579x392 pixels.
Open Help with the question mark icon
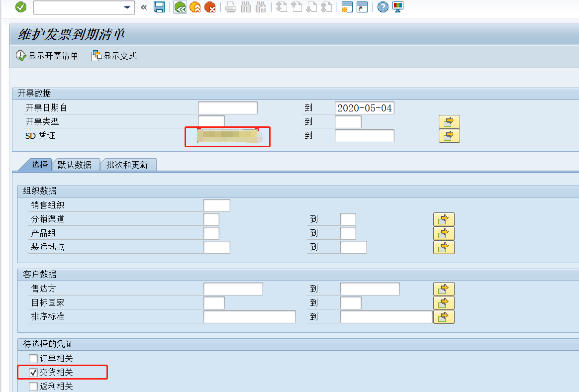click(x=382, y=7)
